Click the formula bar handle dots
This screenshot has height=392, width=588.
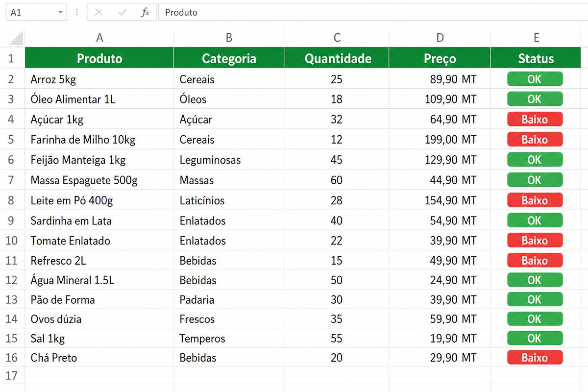tap(76, 12)
